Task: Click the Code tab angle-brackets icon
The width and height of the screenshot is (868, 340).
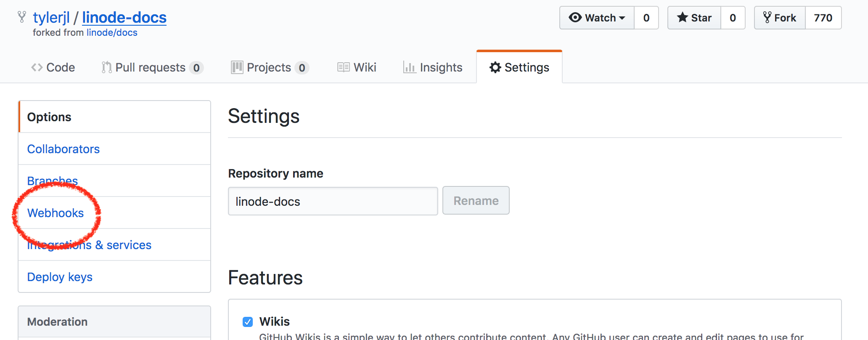Action: (37, 67)
